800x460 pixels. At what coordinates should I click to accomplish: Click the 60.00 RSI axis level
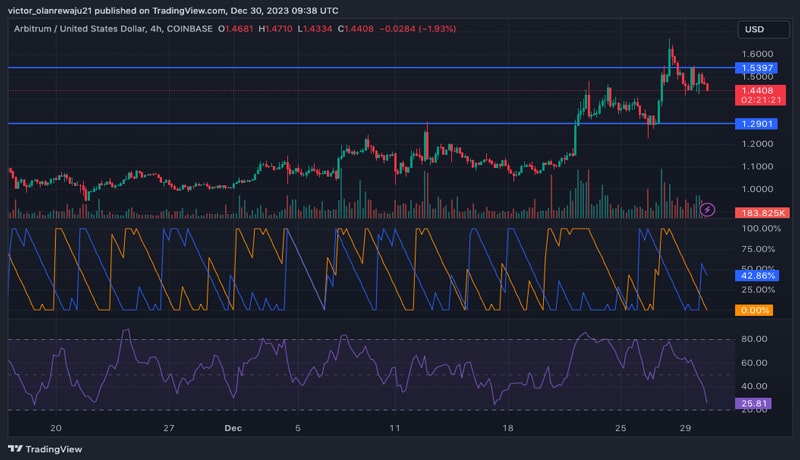[x=754, y=363]
